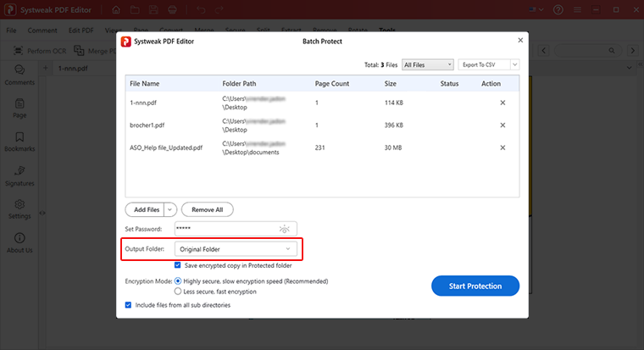The image size is (644, 350).
Task: Click 30 MB size value
Action: tap(393, 147)
